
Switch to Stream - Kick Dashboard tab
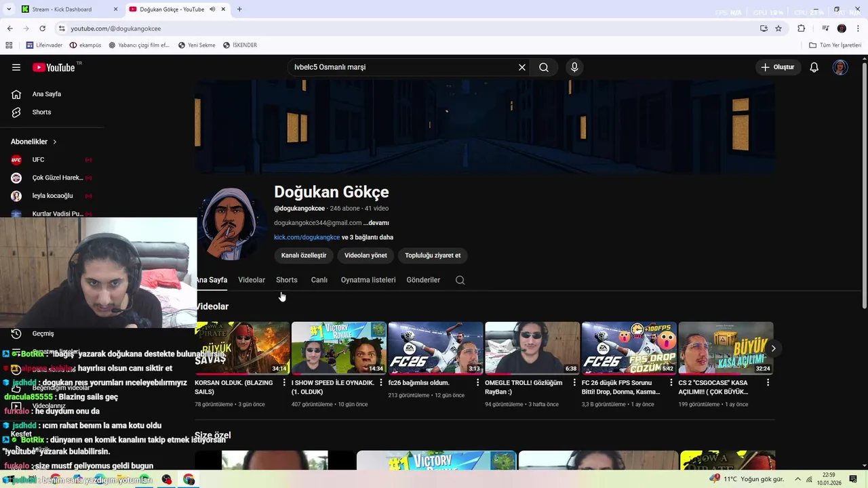pos(68,9)
